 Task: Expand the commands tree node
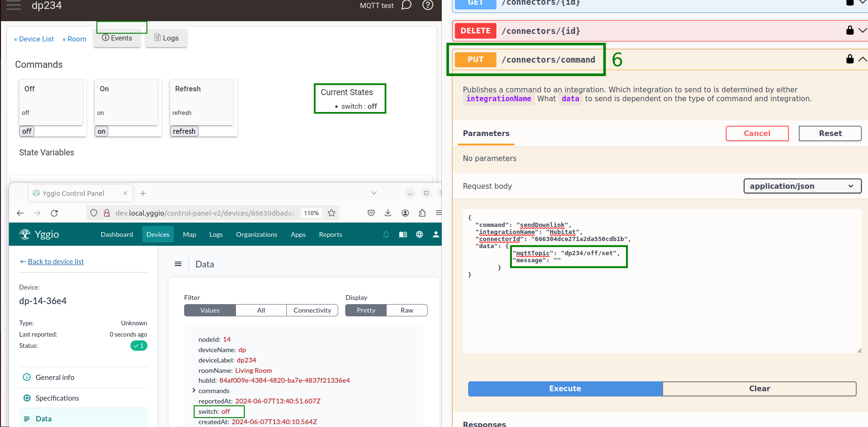tap(194, 391)
